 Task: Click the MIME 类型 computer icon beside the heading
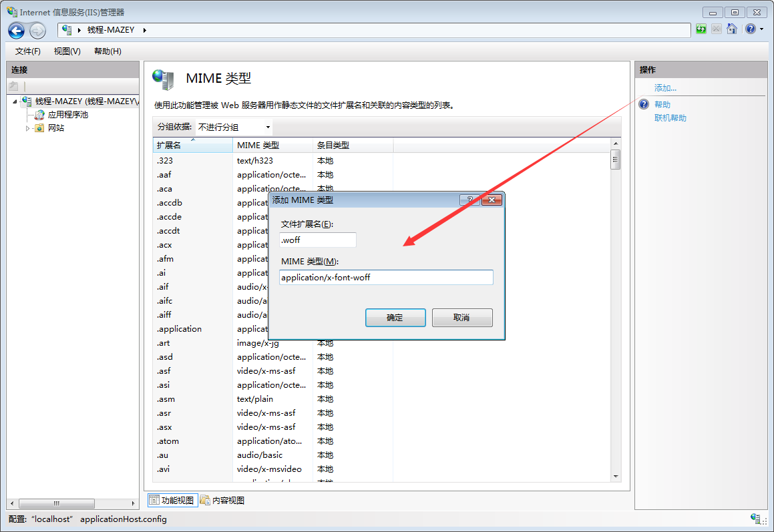164,78
